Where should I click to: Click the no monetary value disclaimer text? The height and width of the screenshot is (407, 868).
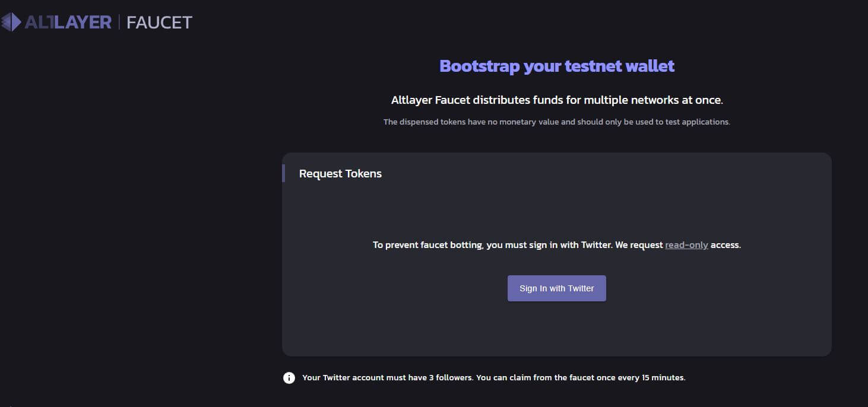557,122
